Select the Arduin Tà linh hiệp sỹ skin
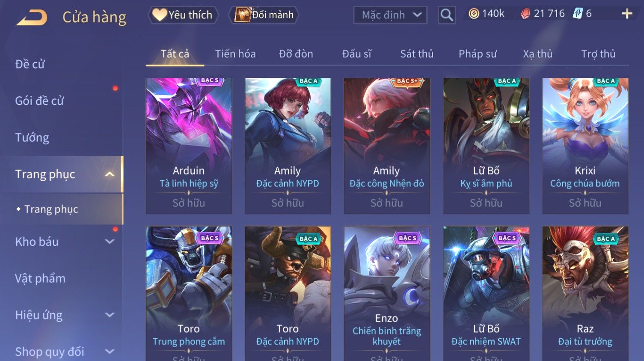Screen dimensions: 644x361 (189, 146)
